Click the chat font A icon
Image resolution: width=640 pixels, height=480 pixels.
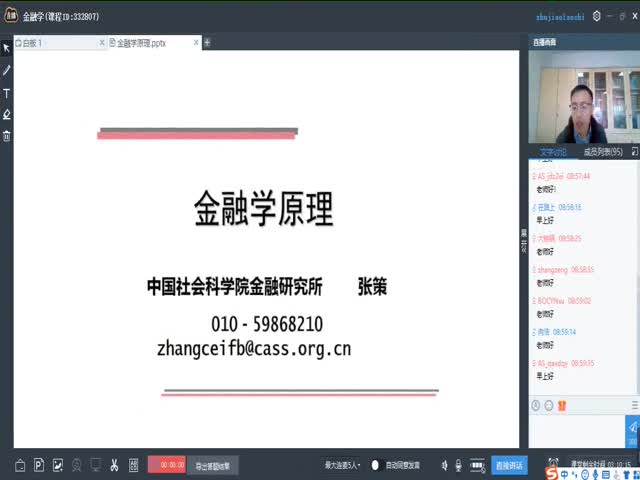pyautogui.click(x=536, y=405)
